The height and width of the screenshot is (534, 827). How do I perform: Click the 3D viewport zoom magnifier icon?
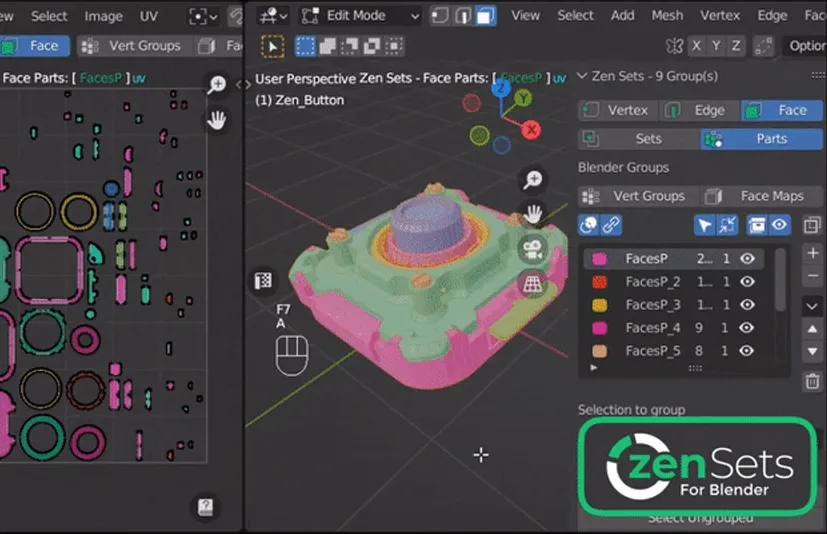[533, 179]
